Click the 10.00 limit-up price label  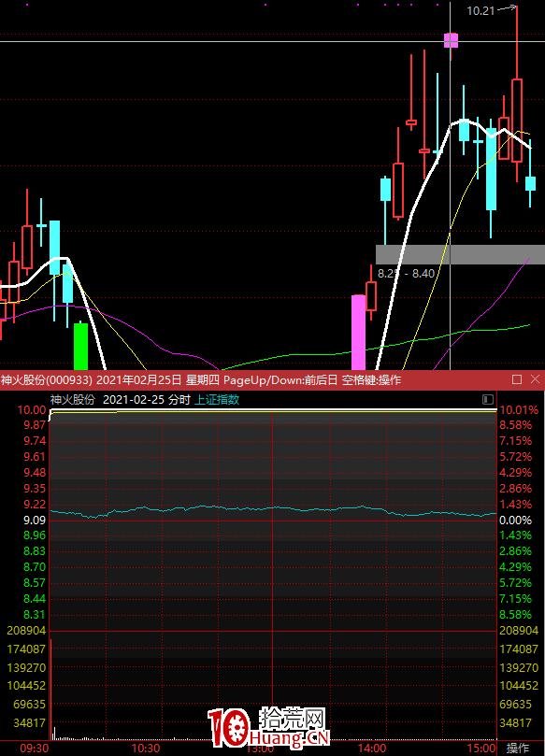(x=32, y=410)
